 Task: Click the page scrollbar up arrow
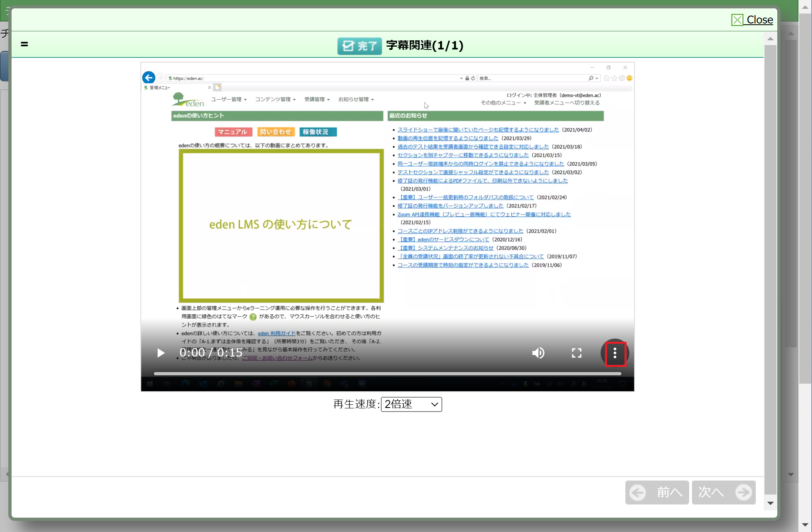point(805,7)
